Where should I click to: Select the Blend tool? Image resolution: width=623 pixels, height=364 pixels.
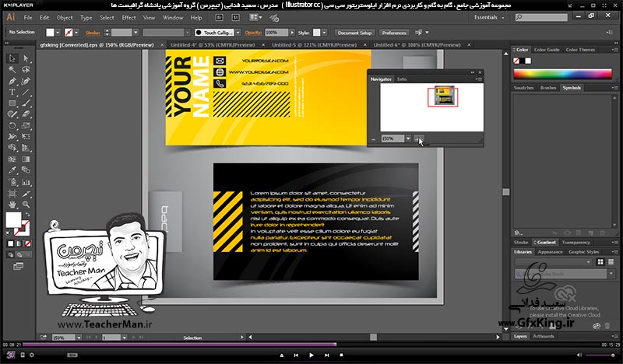coord(26,170)
